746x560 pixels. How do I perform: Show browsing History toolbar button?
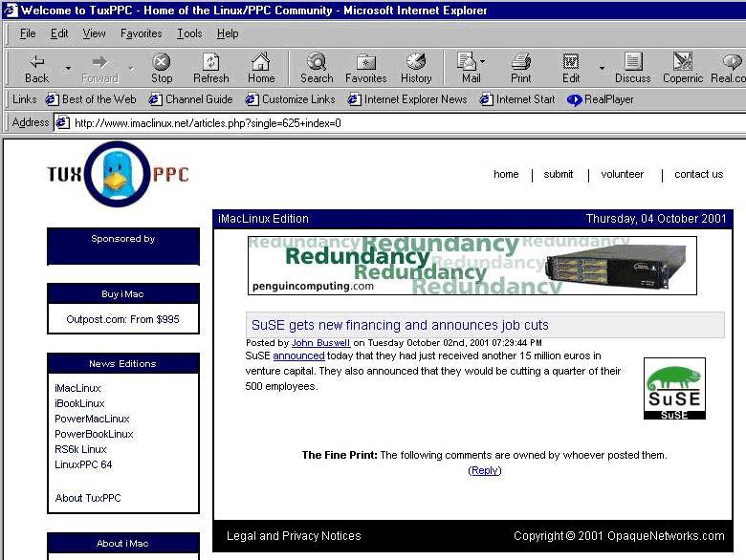(x=416, y=69)
